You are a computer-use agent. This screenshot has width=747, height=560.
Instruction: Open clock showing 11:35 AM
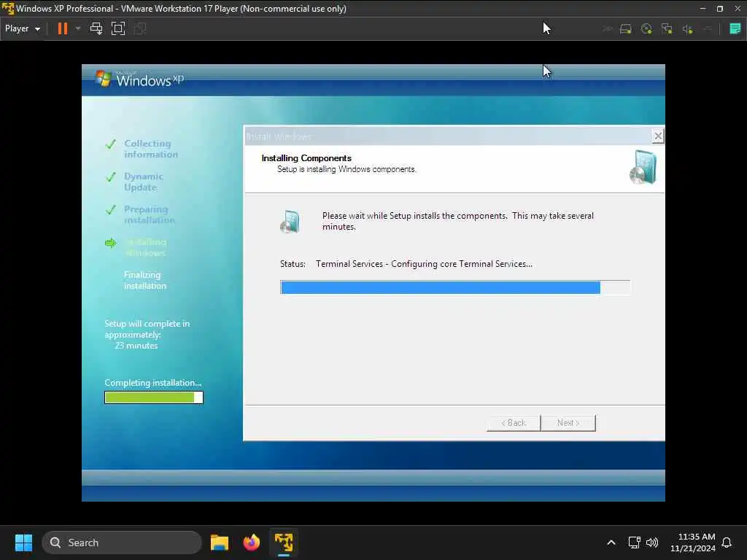[693, 542]
